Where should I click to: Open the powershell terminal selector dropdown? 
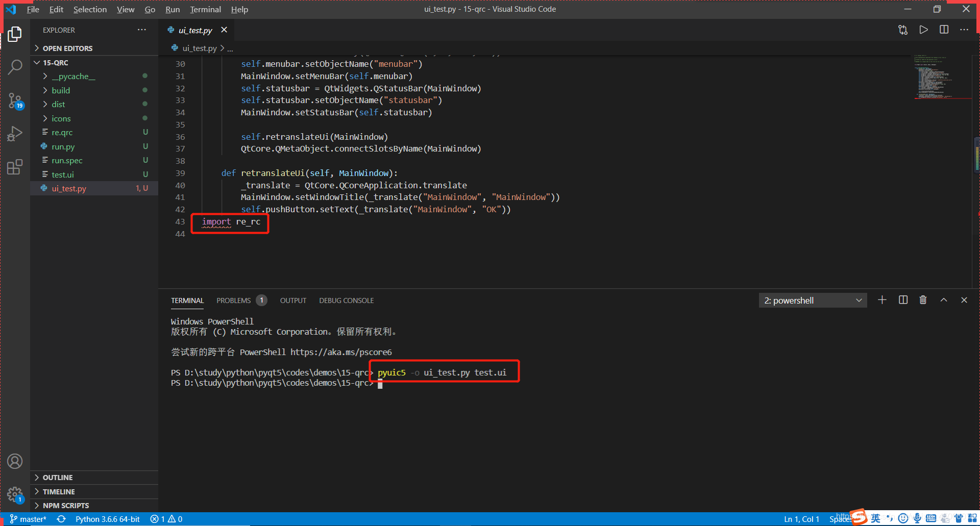tap(813, 300)
